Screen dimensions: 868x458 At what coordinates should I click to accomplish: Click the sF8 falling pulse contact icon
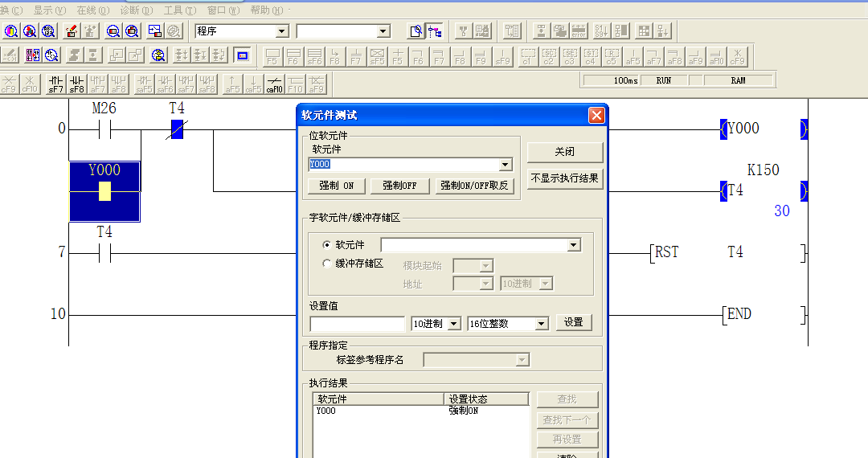tap(76, 84)
